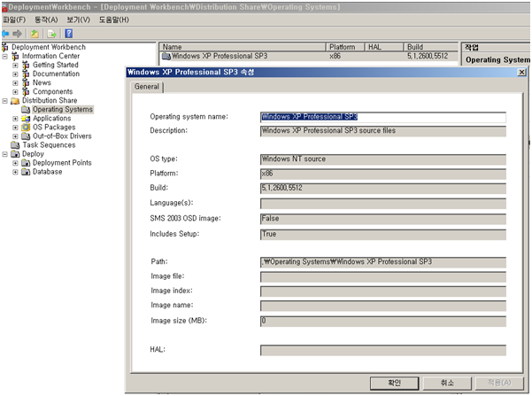Expand the Getting Started tree node

(15, 66)
